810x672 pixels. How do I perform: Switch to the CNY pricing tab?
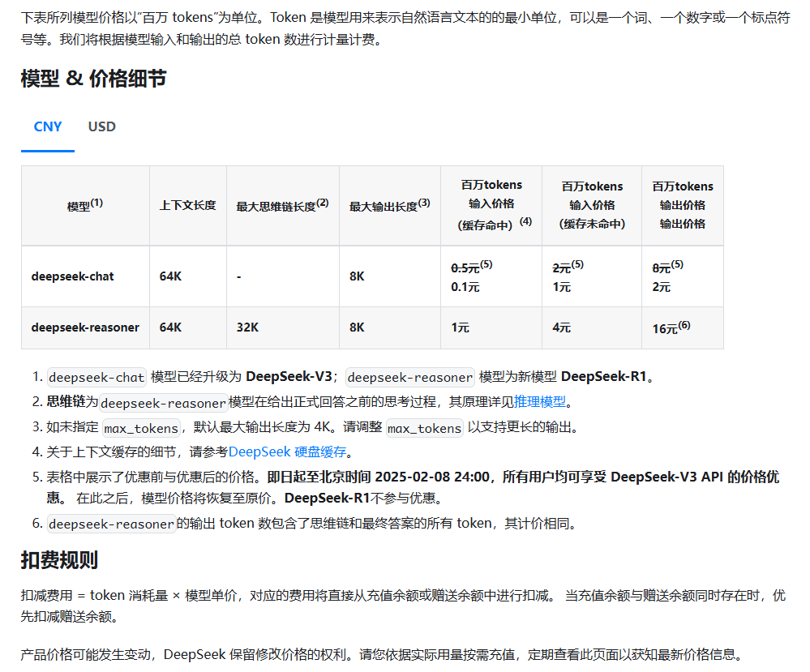click(48, 126)
